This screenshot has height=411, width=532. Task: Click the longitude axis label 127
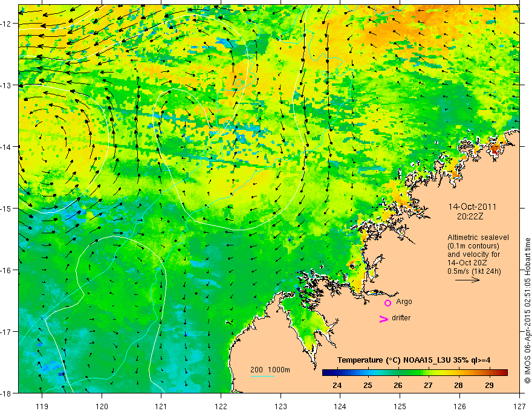pos(519,406)
